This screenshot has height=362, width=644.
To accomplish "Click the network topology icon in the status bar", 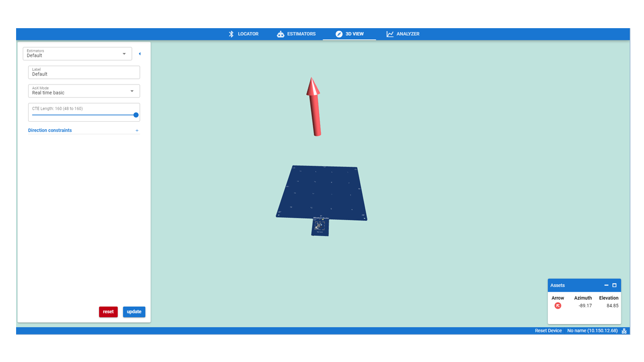I will [624, 330].
